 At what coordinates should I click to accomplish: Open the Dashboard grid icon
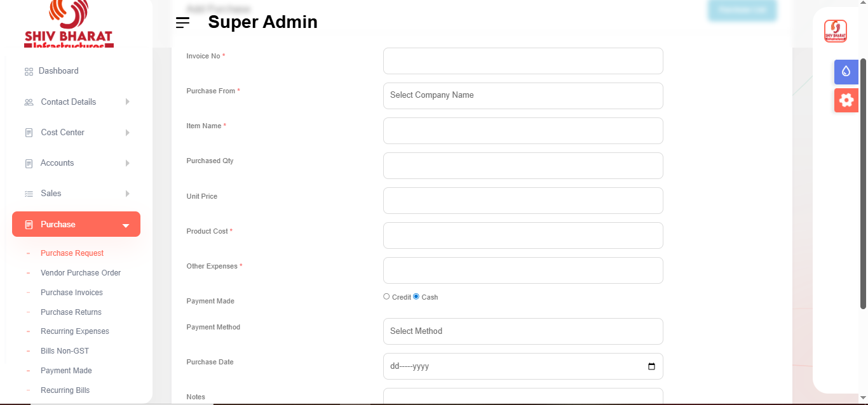(x=29, y=72)
